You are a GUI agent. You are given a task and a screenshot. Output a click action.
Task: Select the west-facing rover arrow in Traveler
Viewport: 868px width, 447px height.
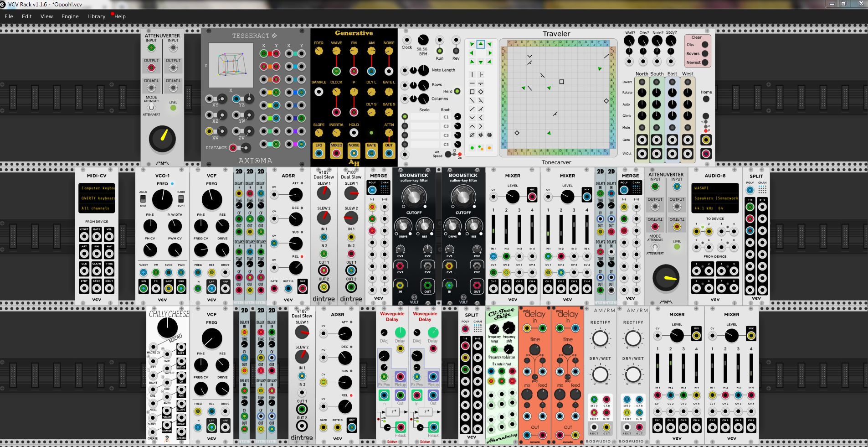472,53
